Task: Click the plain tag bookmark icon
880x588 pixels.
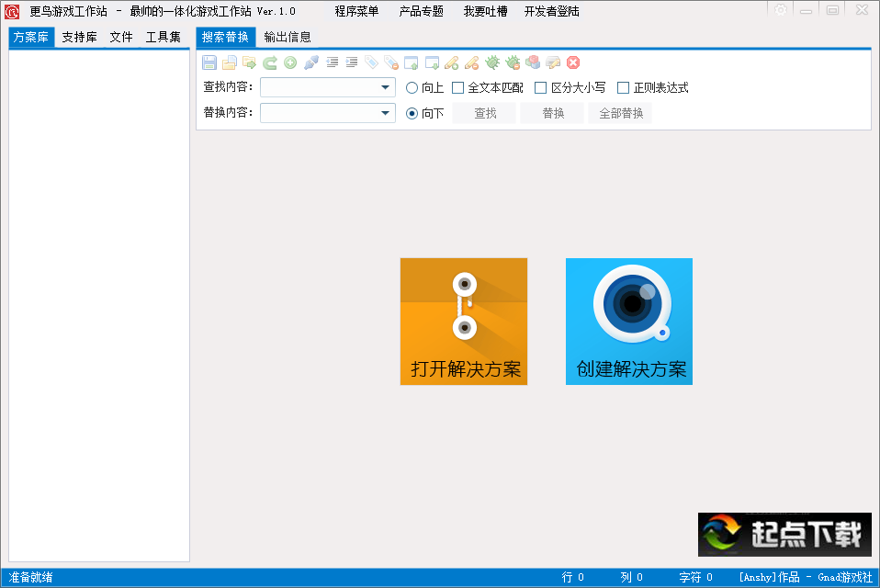Action: 371,62
